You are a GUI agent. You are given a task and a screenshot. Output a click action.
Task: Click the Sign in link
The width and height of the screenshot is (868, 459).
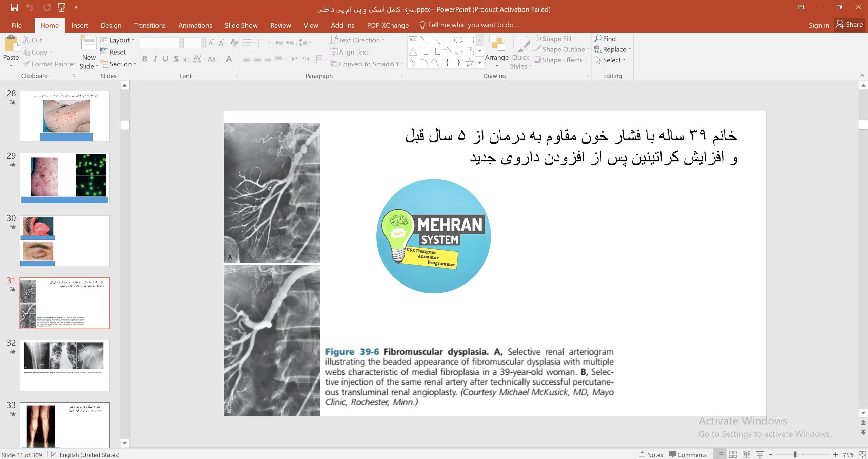click(x=819, y=25)
